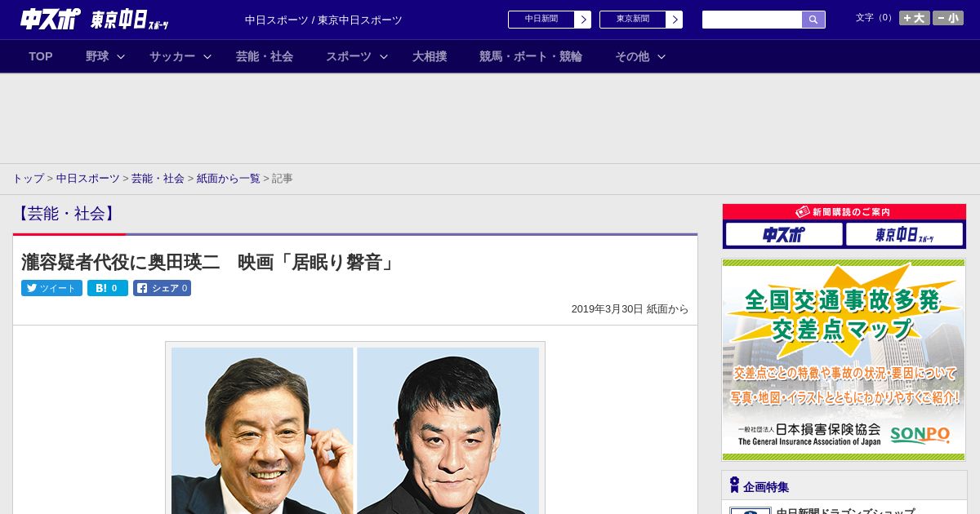Click the 文字（0） font size label

click(875, 18)
